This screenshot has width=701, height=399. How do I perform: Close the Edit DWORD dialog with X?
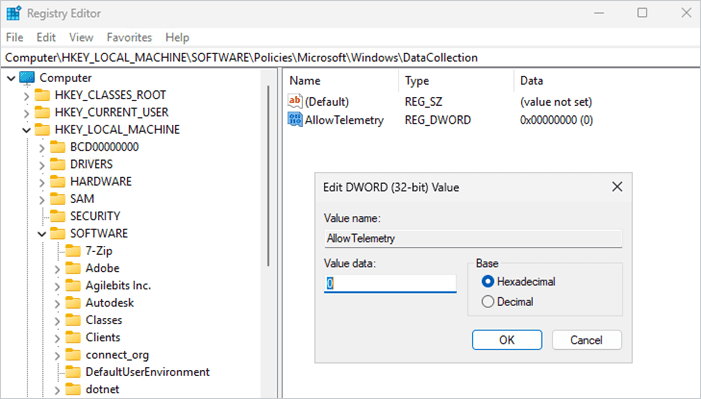(617, 187)
